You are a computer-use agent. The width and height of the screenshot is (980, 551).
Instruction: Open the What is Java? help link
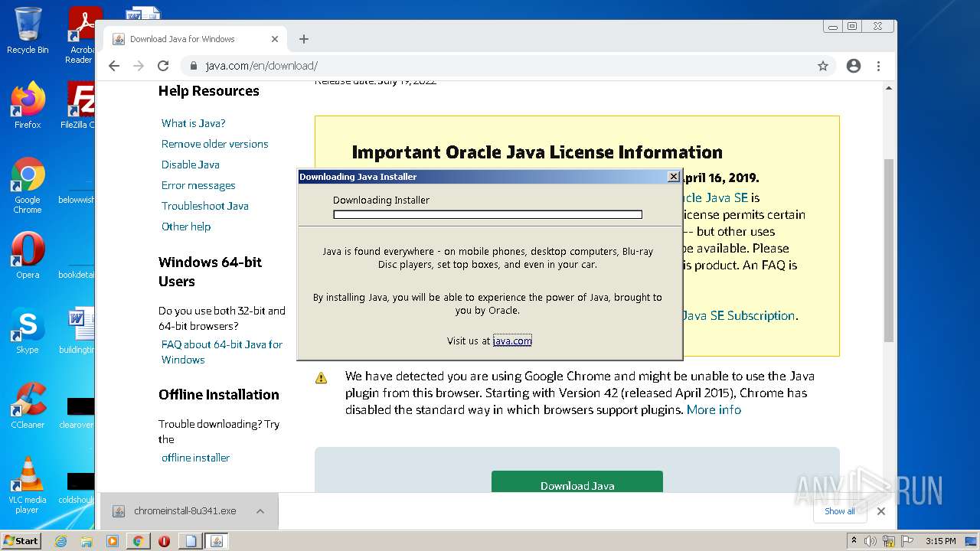click(193, 123)
